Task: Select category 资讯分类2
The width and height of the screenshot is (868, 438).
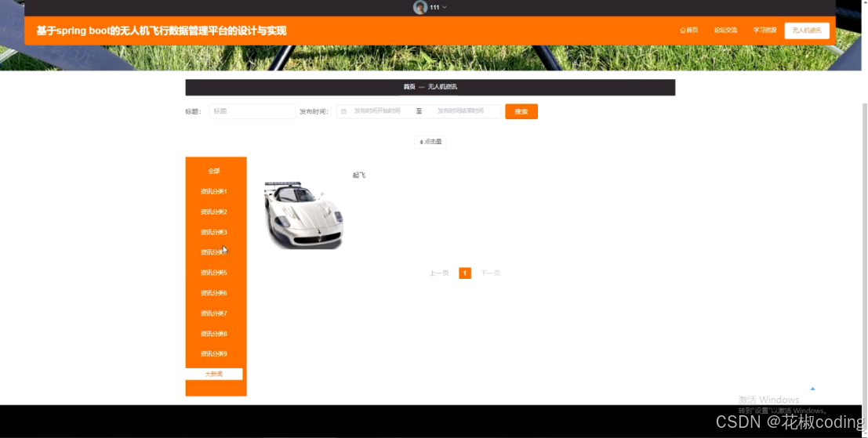Action: click(x=214, y=212)
